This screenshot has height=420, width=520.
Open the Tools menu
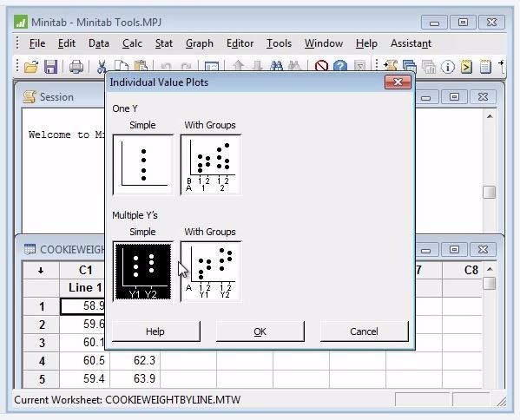click(279, 43)
